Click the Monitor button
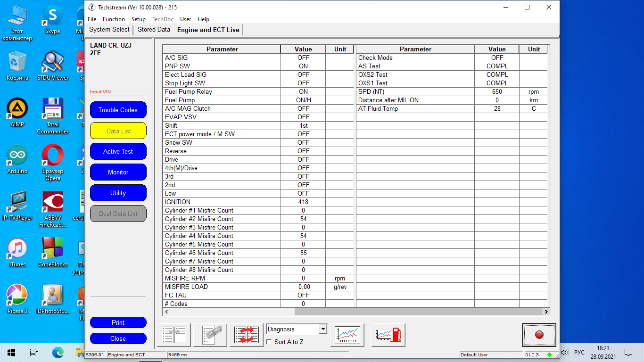Screen dimensions: 644x362 click(118, 172)
